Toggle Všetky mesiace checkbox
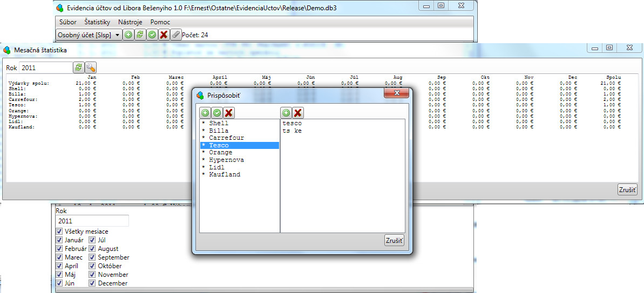This screenshot has height=293, width=644. pyautogui.click(x=59, y=231)
